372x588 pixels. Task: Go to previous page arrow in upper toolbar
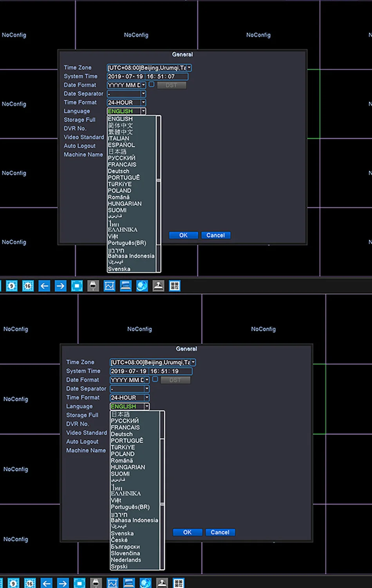click(44, 286)
